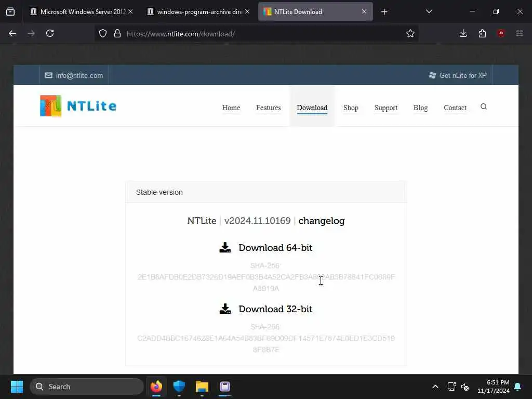
Task: Open the purple app icon in taskbar
Action: click(224, 386)
